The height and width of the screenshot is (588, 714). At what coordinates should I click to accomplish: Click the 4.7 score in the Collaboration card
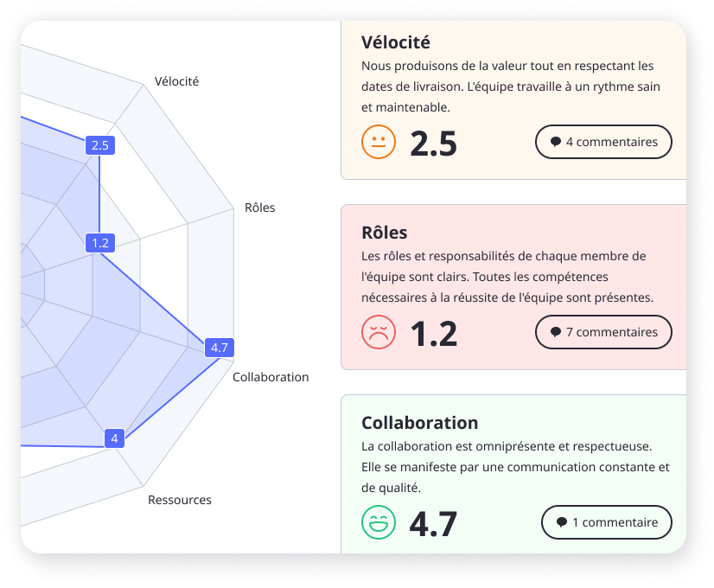433,523
